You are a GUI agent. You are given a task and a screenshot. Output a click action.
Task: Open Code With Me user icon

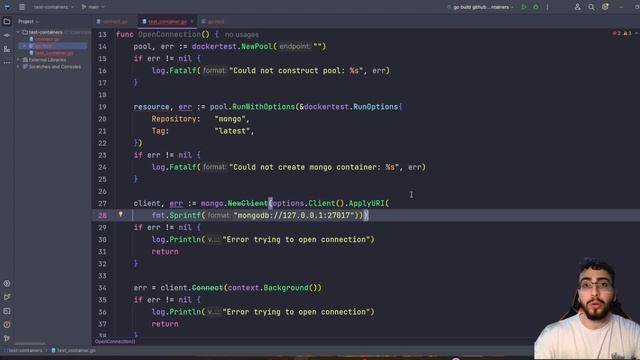[577, 7]
